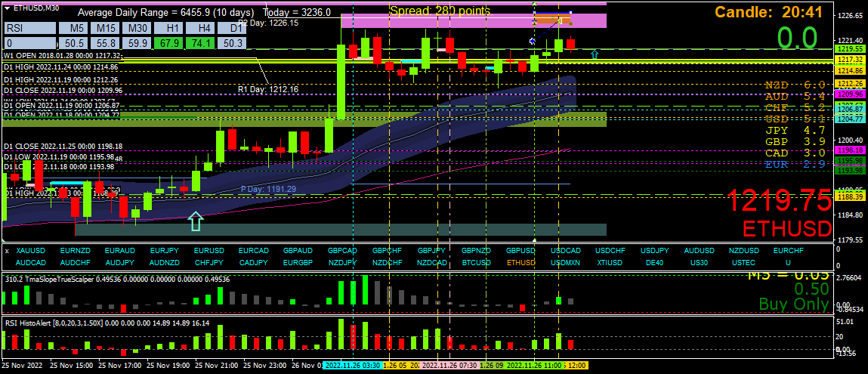Switch chart to BTCUSD symbol
This screenshot has height=374, width=868.
[476, 262]
